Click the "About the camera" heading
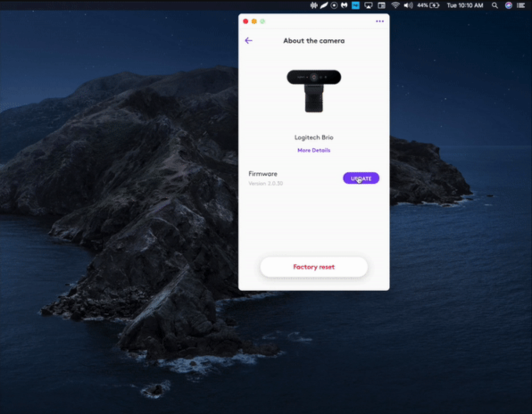532x414 pixels. click(x=314, y=41)
